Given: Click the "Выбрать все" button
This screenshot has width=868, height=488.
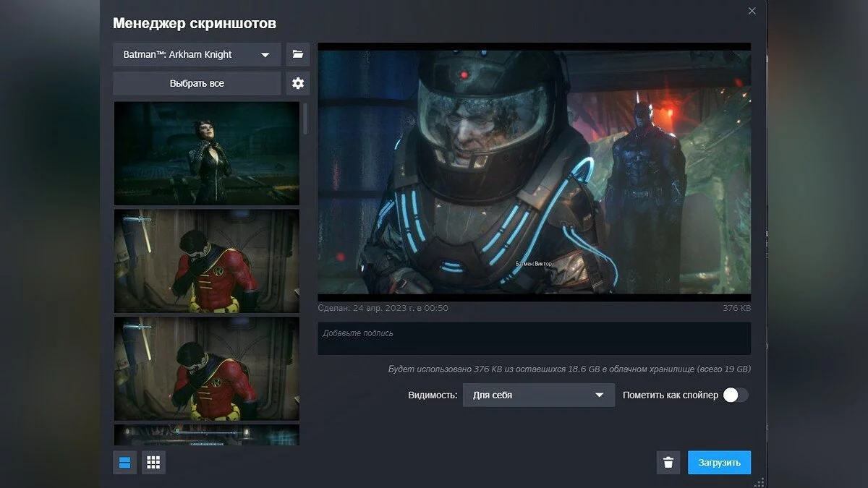Looking at the screenshot, I should pos(197,83).
